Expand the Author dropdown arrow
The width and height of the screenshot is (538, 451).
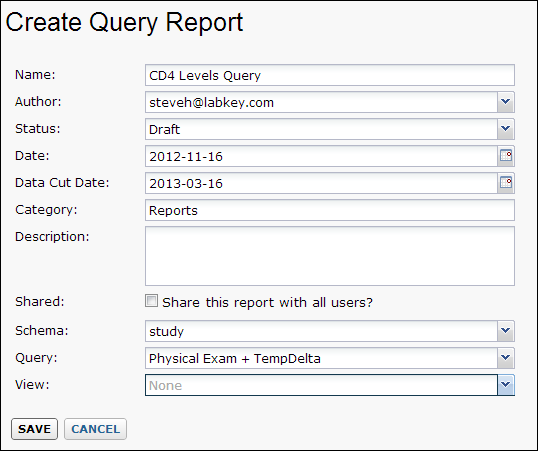[506, 102]
